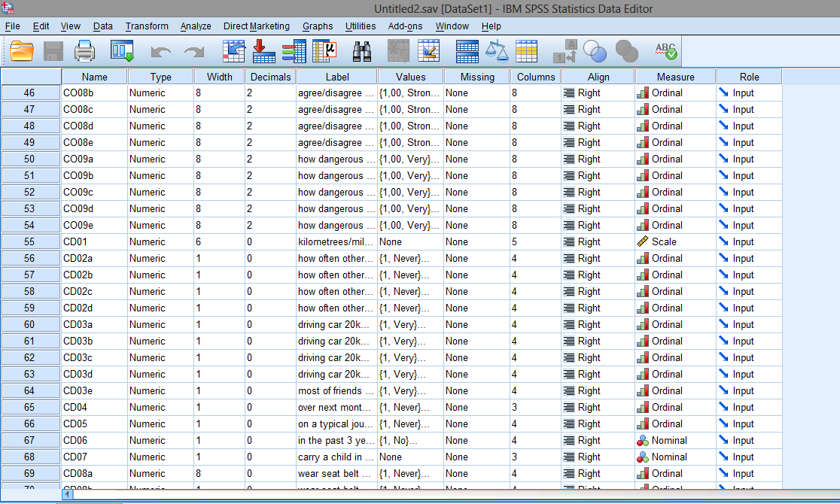
Task: Click values '{1, No}...' cell
Action: click(x=410, y=440)
